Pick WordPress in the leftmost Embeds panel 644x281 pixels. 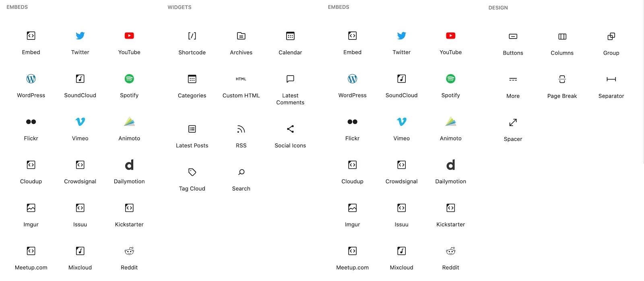tap(31, 86)
